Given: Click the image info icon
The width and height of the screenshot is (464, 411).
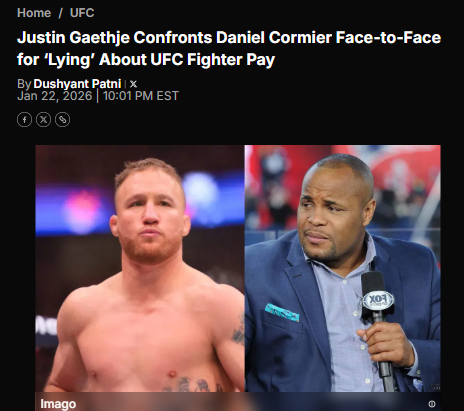Looking at the screenshot, I should [432, 404].
